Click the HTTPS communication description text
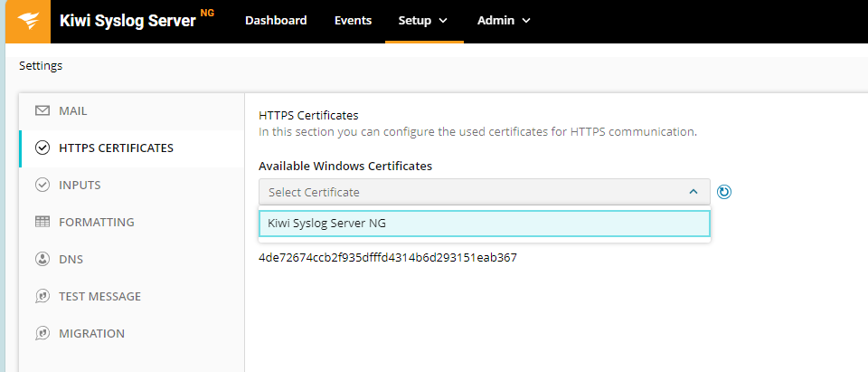The height and width of the screenshot is (372, 868). click(x=477, y=132)
